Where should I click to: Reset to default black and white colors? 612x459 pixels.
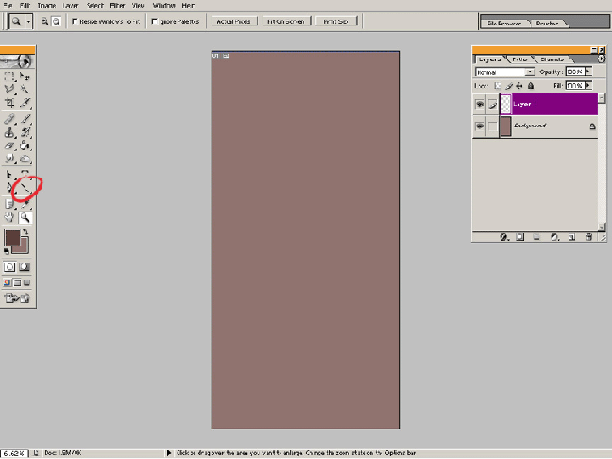6,251
